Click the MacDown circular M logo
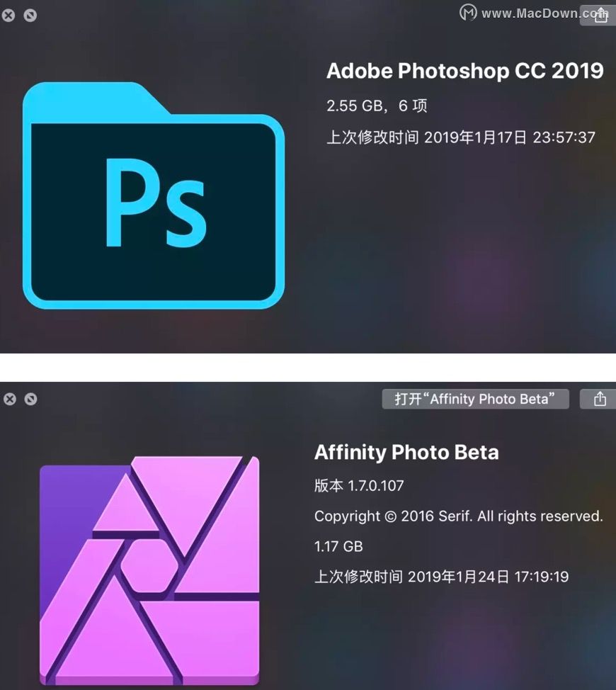The width and height of the screenshot is (616, 690). [x=468, y=12]
